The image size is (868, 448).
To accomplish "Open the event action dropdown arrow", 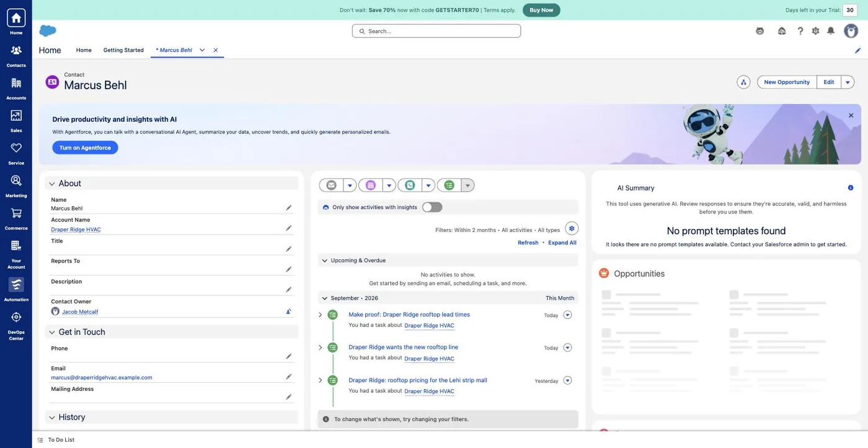I will [389, 185].
